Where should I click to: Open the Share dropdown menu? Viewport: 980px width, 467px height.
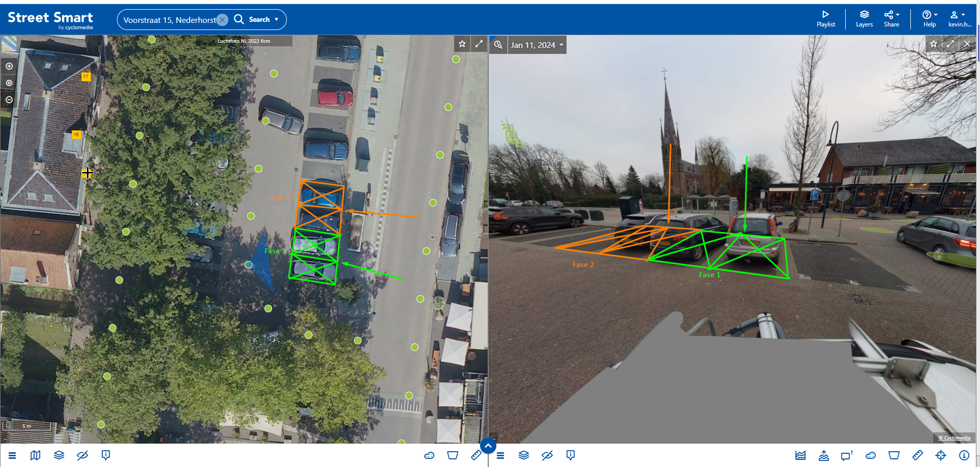click(892, 19)
